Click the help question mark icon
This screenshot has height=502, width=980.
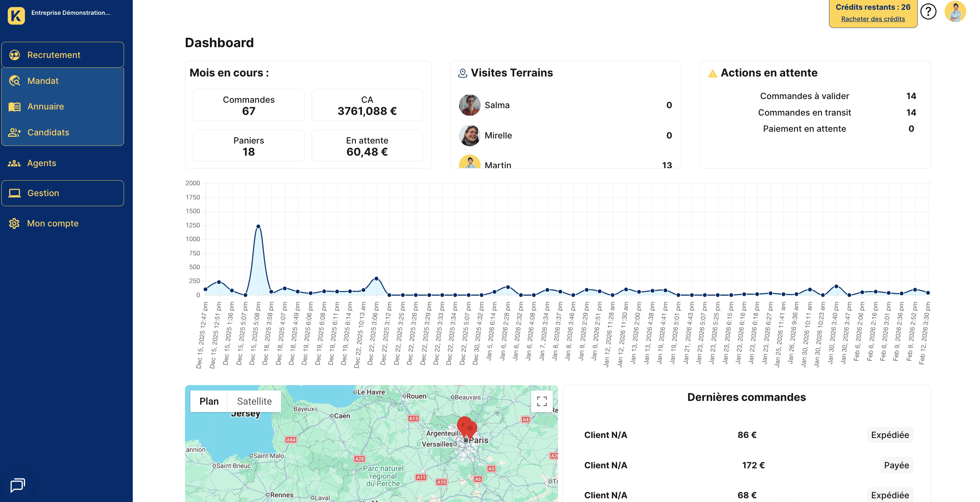point(929,12)
